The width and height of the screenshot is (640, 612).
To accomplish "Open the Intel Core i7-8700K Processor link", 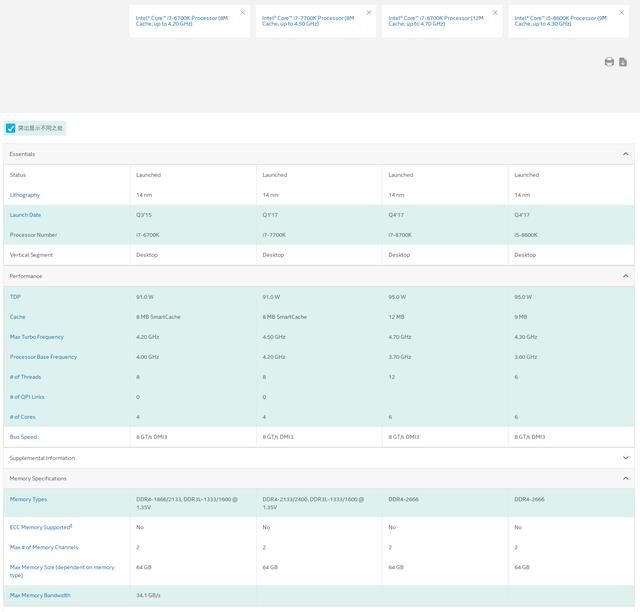I will pyautogui.click(x=436, y=21).
